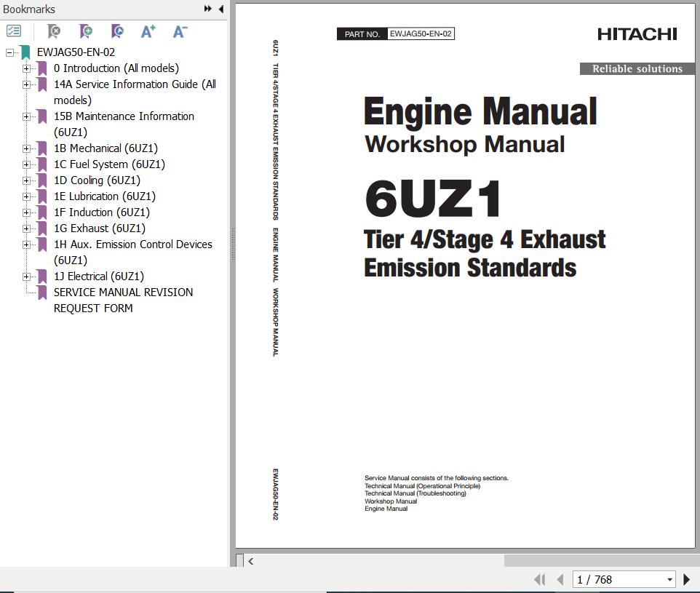
Task: Collapse Bookmarks panel with left triangle
Action: [x=221, y=9]
